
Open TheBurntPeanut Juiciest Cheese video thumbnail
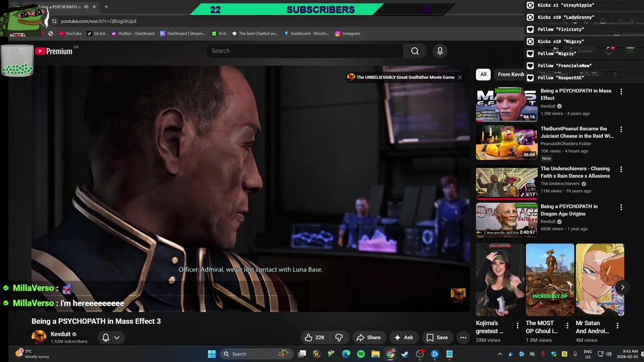point(507,142)
